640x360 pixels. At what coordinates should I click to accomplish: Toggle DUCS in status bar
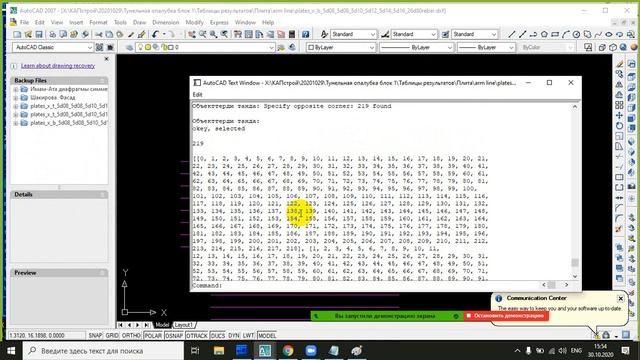[x=218, y=336]
